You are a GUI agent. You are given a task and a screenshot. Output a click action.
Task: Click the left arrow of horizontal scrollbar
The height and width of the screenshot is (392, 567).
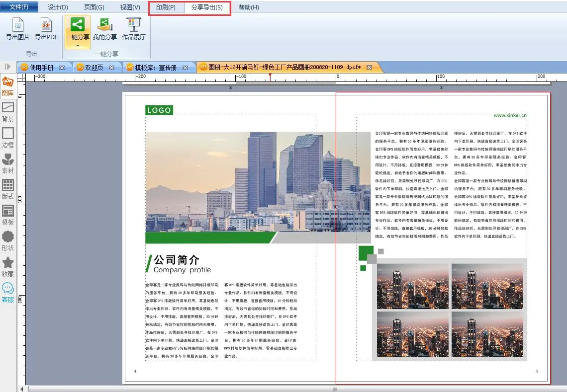[x=21, y=389]
